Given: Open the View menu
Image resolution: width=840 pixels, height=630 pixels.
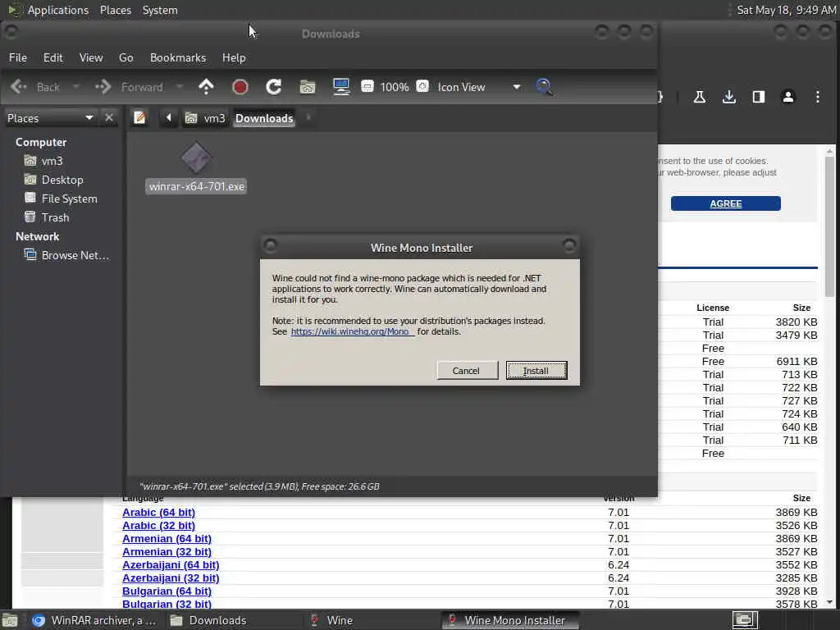Looking at the screenshot, I should (x=91, y=57).
